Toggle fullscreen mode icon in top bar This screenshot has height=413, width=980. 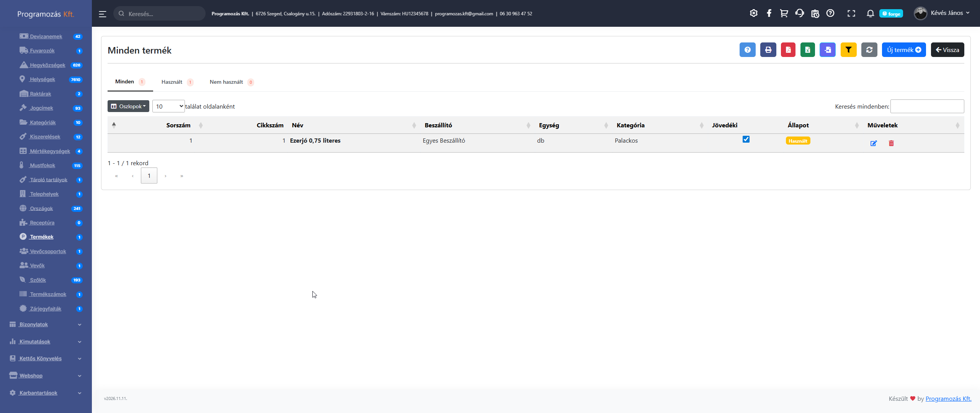[x=851, y=14]
